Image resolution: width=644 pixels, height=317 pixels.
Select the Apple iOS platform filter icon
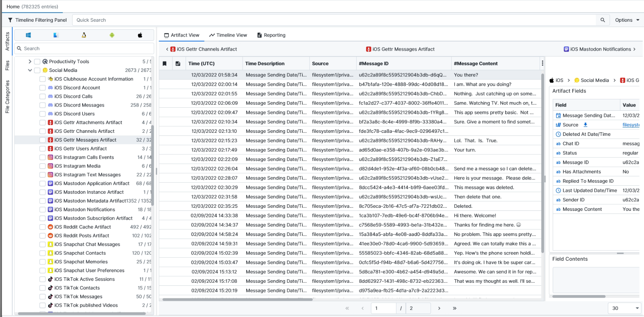140,35
